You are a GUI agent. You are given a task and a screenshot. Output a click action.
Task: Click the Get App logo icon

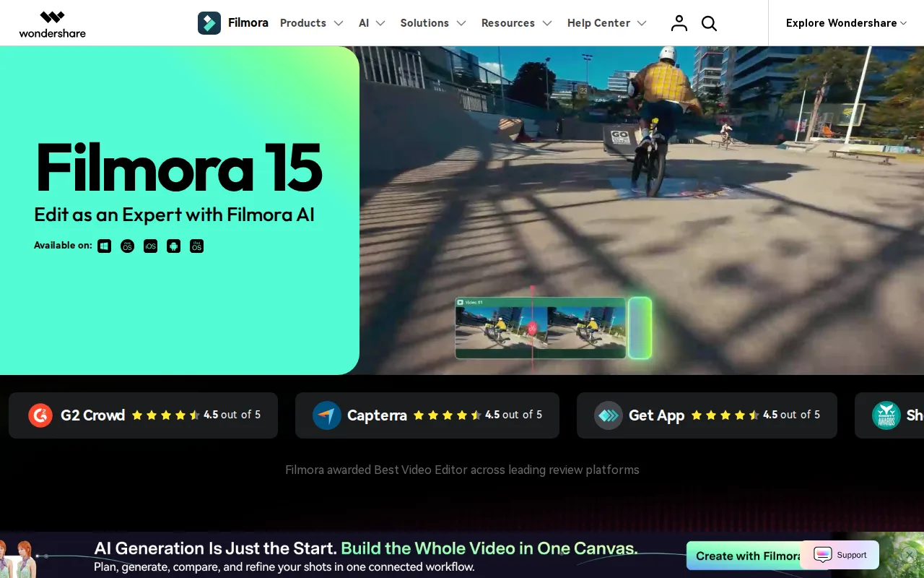pos(609,415)
